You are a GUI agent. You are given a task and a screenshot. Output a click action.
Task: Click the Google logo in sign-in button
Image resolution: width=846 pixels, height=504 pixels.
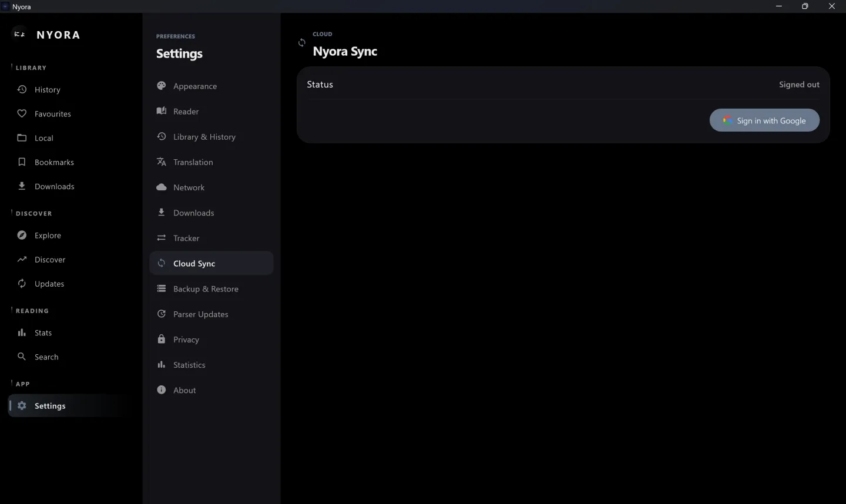pos(727,120)
